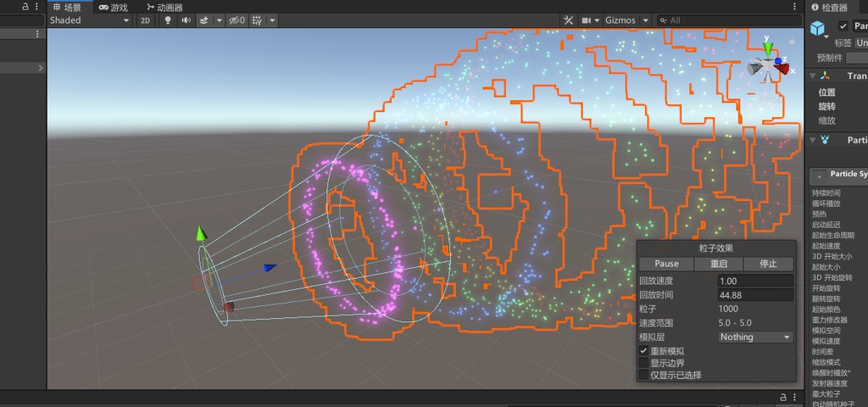Toggle scene audio speaker icon

tap(186, 20)
